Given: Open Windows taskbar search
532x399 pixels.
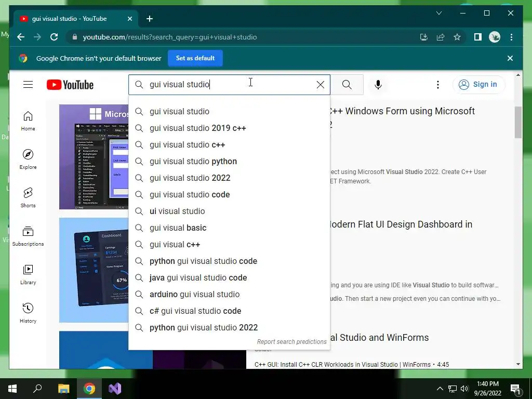Looking at the screenshot, I should point(37,389).
